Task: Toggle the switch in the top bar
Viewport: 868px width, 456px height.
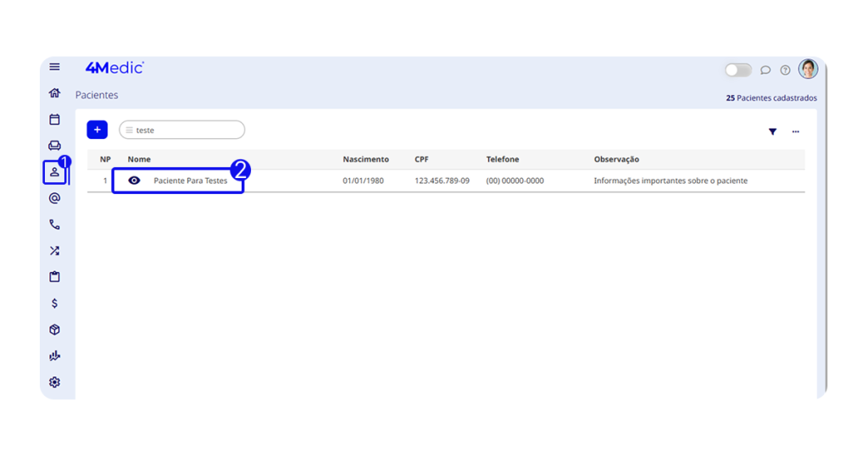Action: (737, 70)
